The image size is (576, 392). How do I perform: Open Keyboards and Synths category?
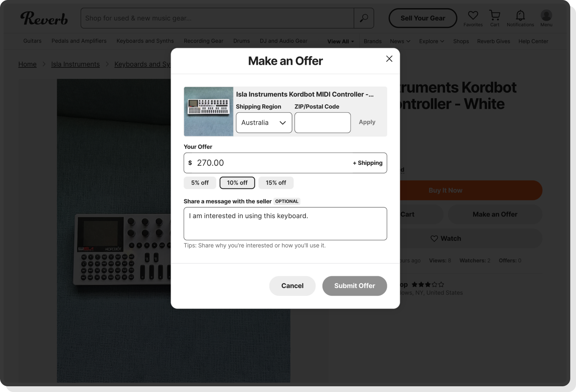145,41
